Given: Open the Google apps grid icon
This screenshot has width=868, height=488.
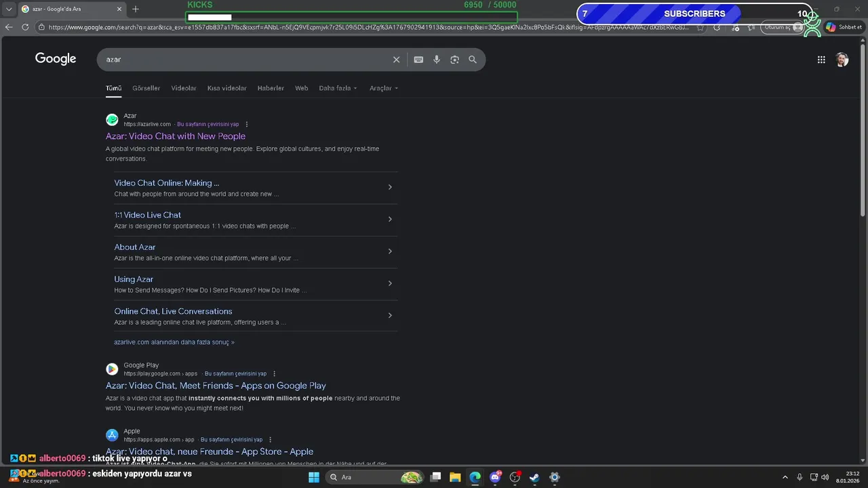Looking at the screenshot, I should (x=821, y=60).
